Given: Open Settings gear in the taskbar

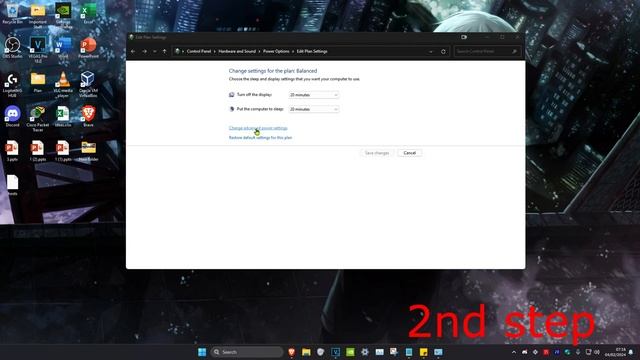Looking at the screenshot, I should pyautogui.click(x=365, y=352).
